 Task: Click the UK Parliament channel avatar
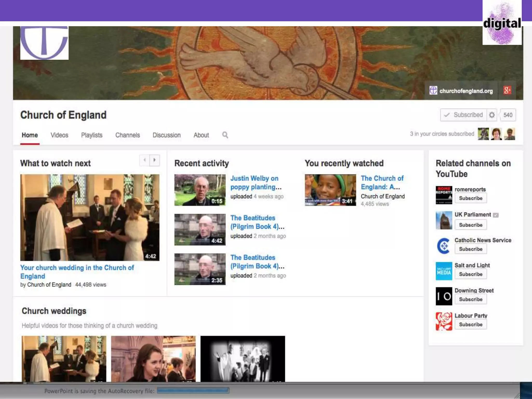point(444,220)
